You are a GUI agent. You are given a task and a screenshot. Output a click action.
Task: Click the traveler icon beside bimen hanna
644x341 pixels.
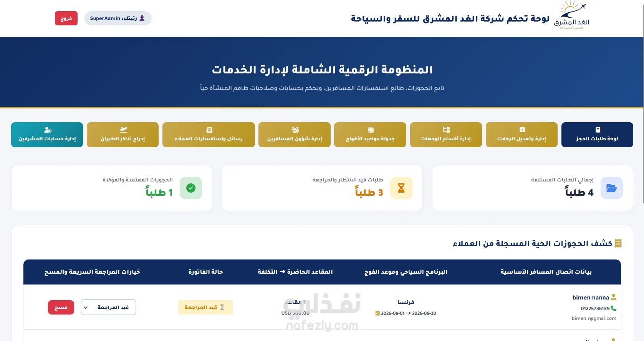coord(613,297)
